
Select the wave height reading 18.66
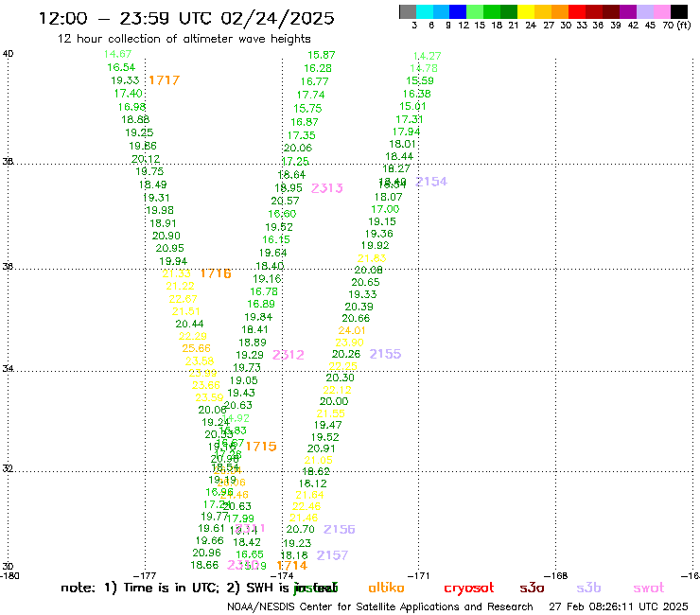(204, 565)
